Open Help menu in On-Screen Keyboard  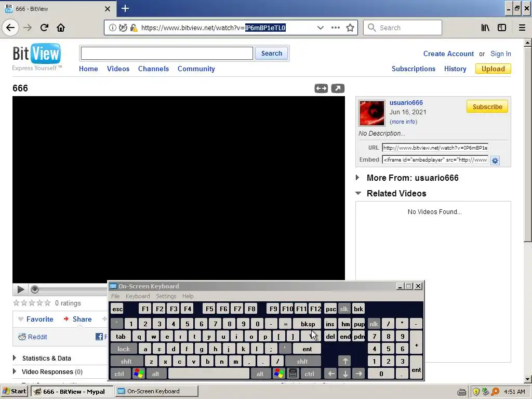click(188, 296)
